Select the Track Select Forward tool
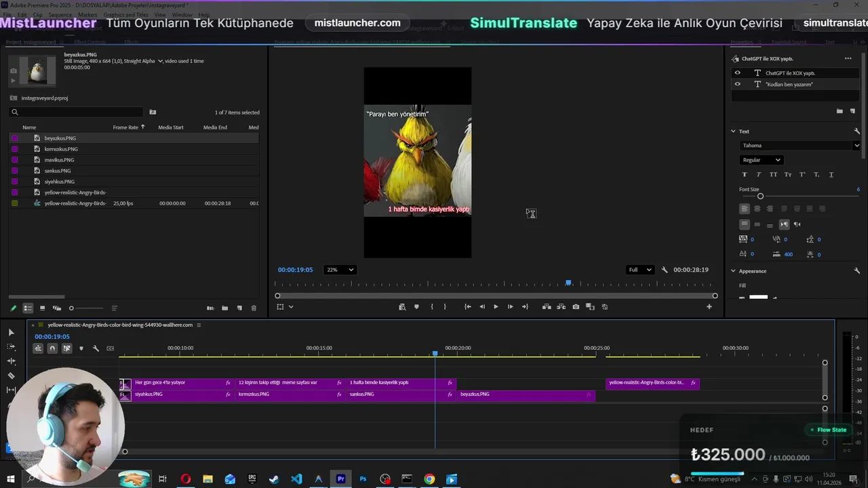 coord(11,346)
